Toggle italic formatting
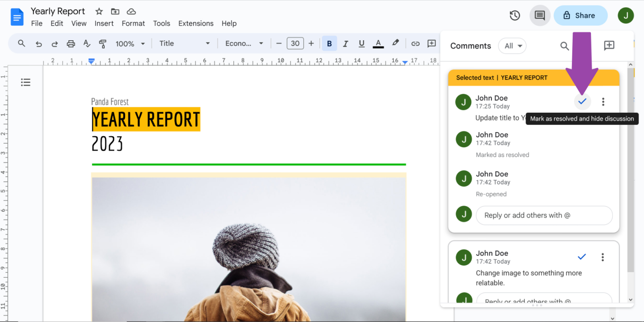This screenshot has height=322, width=644. coord(345,44)
